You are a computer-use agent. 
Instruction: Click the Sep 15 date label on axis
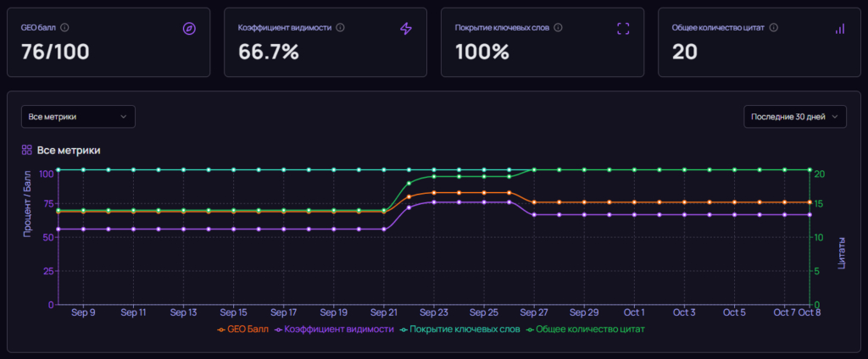(x=234, y=312)
